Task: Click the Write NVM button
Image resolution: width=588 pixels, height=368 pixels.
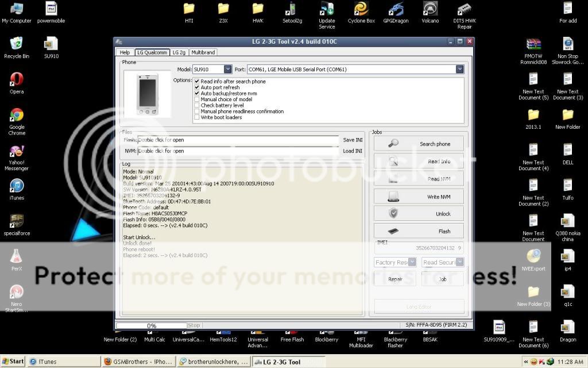Action: (419, 197)
